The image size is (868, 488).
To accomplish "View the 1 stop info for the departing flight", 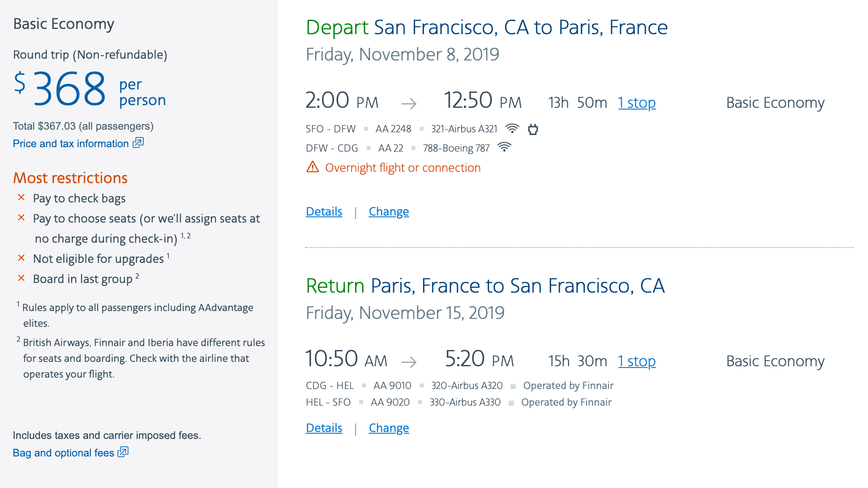I will pos(637,103).
